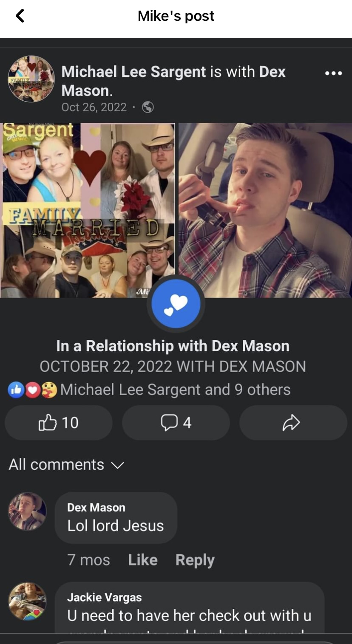Open the three-dot post options menu

click(x=333, y=73)
